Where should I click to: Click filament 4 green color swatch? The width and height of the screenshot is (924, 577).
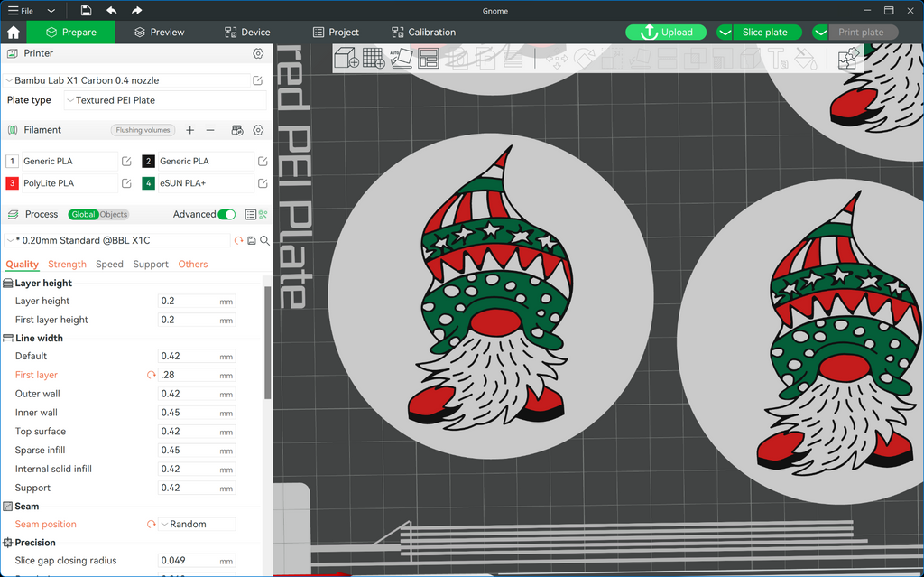click(149, 183)
